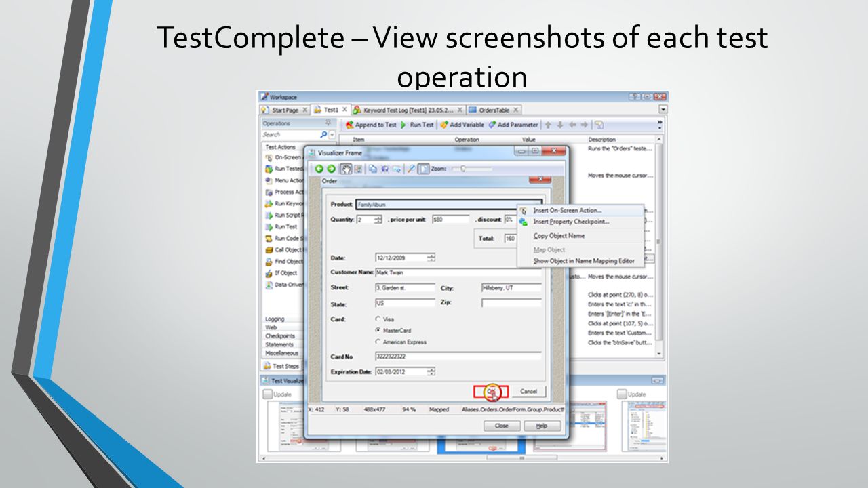
Task: Select the American Express radio button
Action: tap(378, 342)
